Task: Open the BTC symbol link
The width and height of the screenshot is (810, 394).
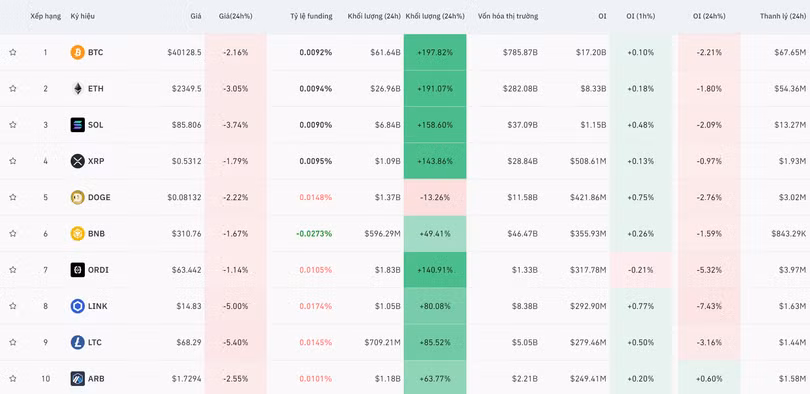Action: click(x=96, y=52)
